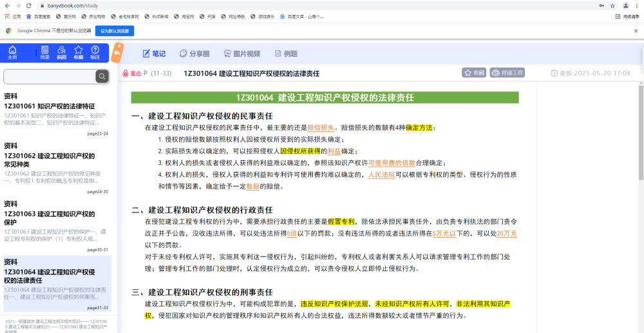The height and width of the screenshot is (333, 644).
Task: Click heading 二、建设工程知识产权侵权的行政责任
Action: click(x=202, y=211)
